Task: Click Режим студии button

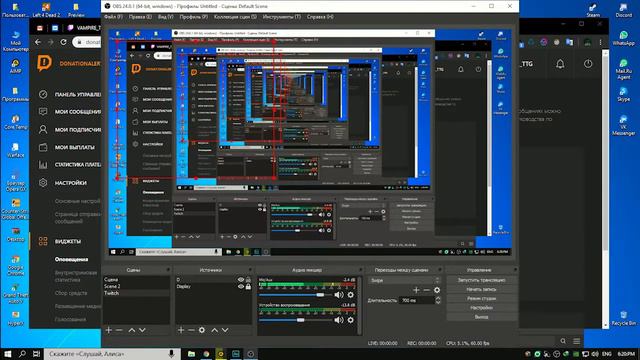Action: (481, 298)
